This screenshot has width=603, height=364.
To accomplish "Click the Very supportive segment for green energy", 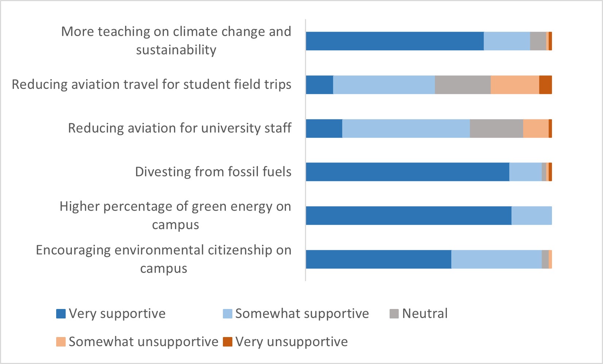I will 409,216.
